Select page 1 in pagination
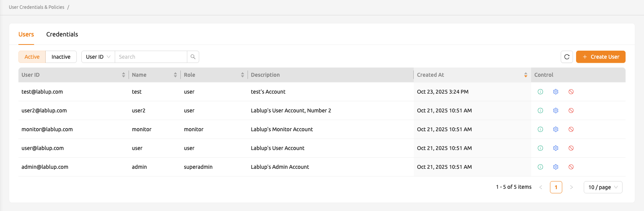 tap(556, 187)
